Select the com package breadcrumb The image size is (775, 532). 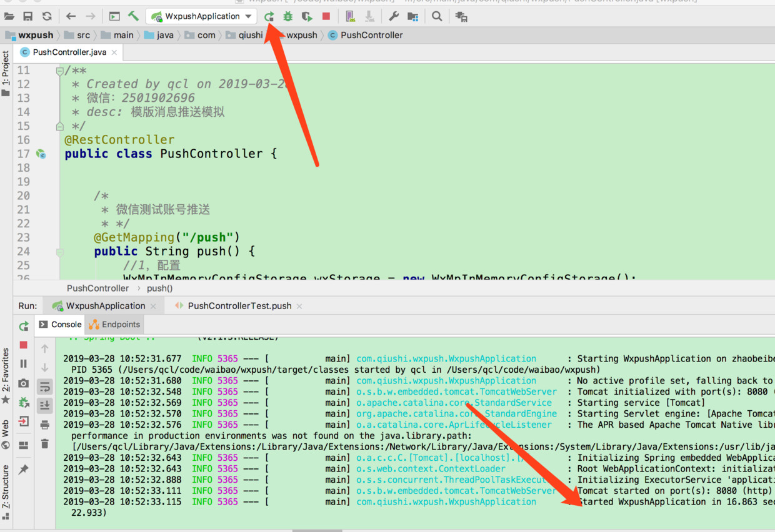click(x=200, y=35)
